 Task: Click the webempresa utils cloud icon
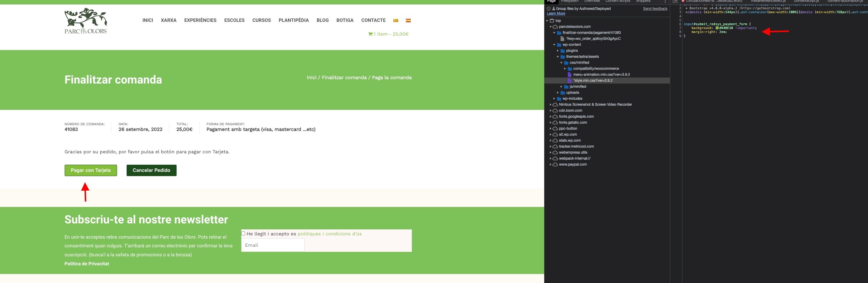pos(555,152)
